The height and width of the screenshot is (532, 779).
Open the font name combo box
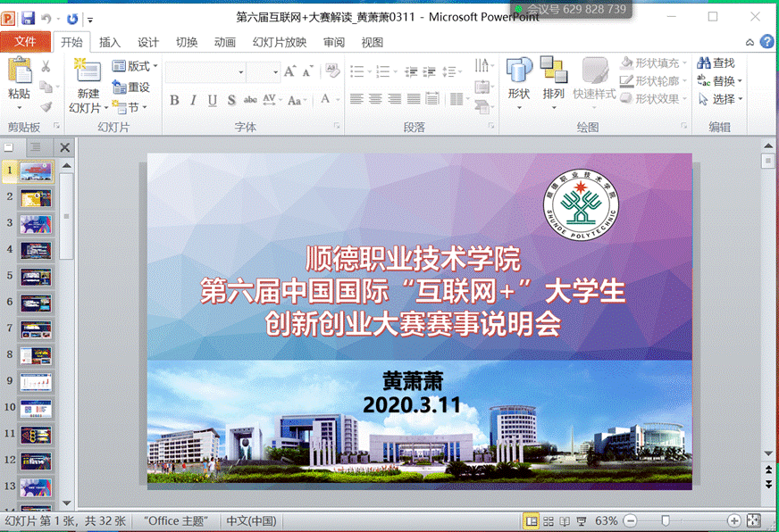pos(205,72)
